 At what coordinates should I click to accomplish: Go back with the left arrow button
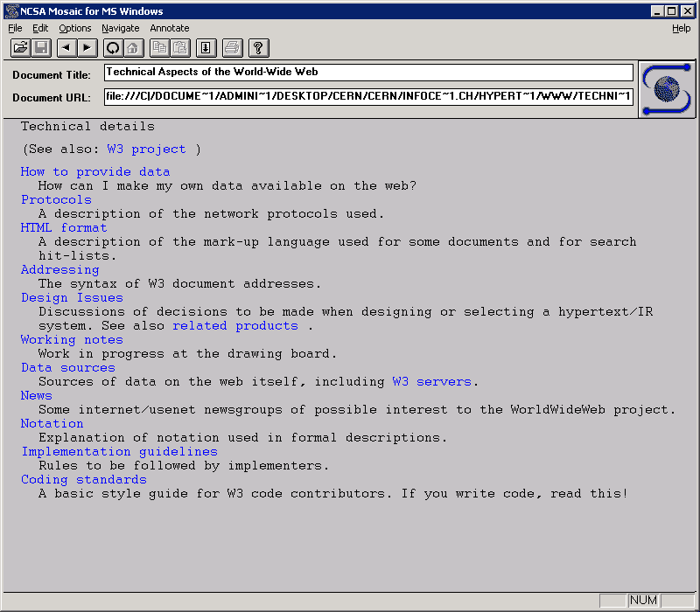(x=67, y=48)
